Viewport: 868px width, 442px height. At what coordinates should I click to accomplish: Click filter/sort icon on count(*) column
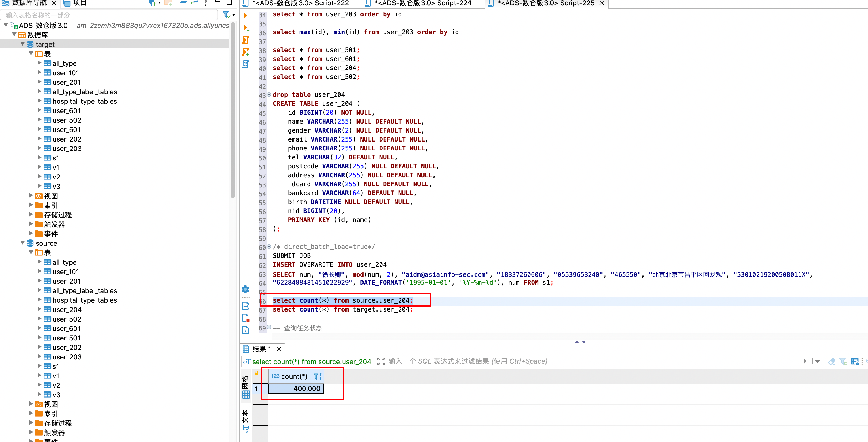click(318, 376)
